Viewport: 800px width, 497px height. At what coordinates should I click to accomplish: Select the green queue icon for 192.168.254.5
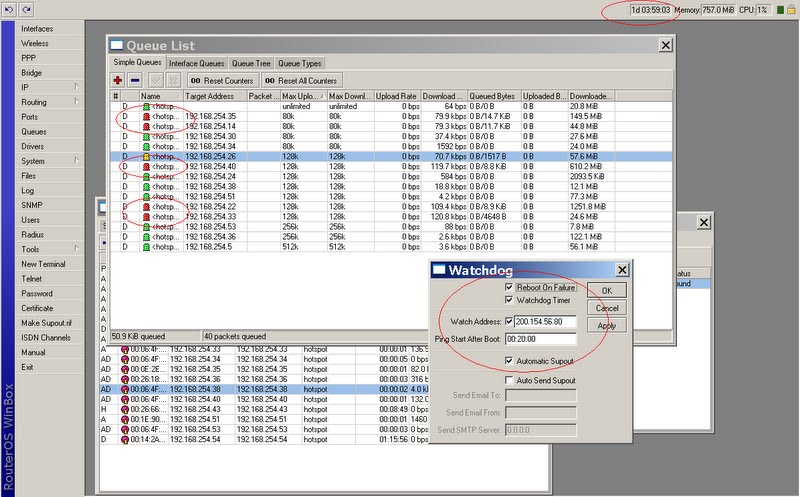click(146, 247)
